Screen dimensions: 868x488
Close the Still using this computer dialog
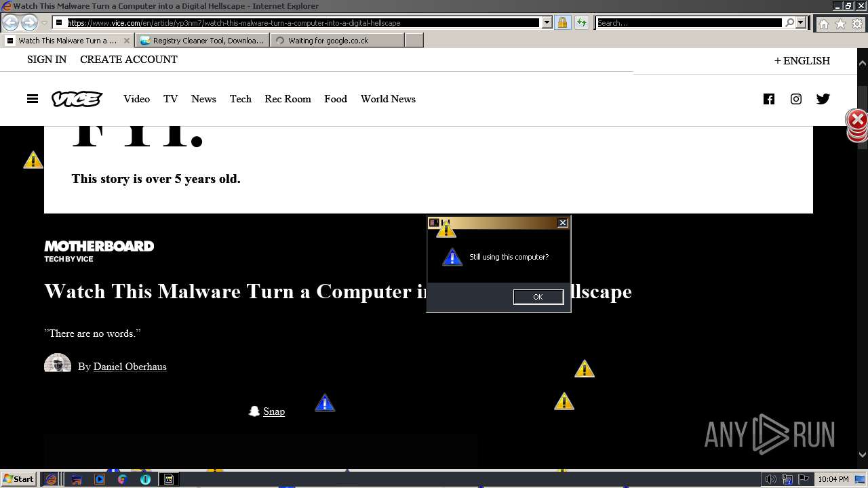562,222
